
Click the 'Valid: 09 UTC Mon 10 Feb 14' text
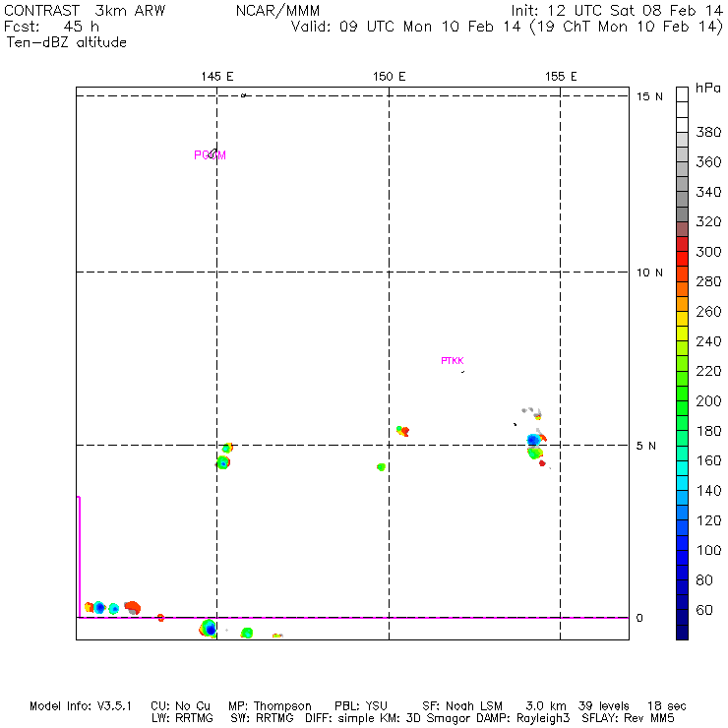coord(405,27)
